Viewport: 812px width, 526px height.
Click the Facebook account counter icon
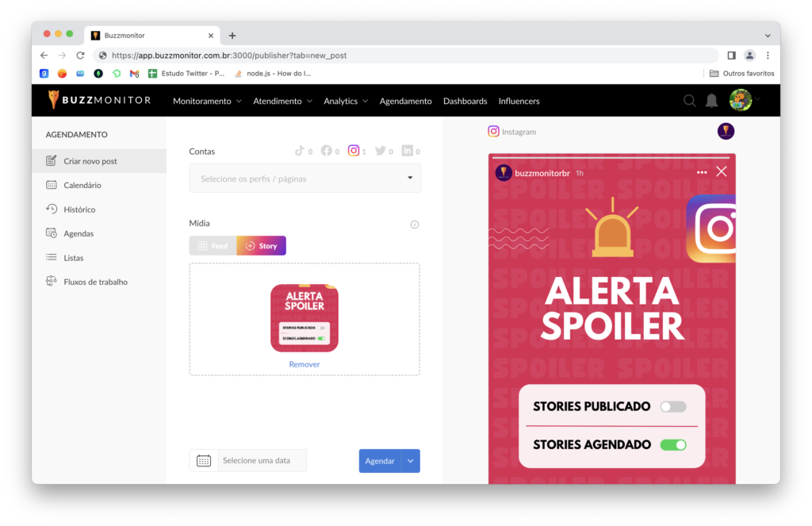click(326, 151)
